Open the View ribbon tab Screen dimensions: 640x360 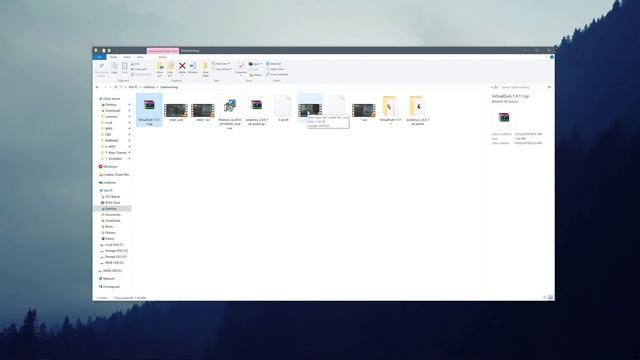click(x=140, y=57)
